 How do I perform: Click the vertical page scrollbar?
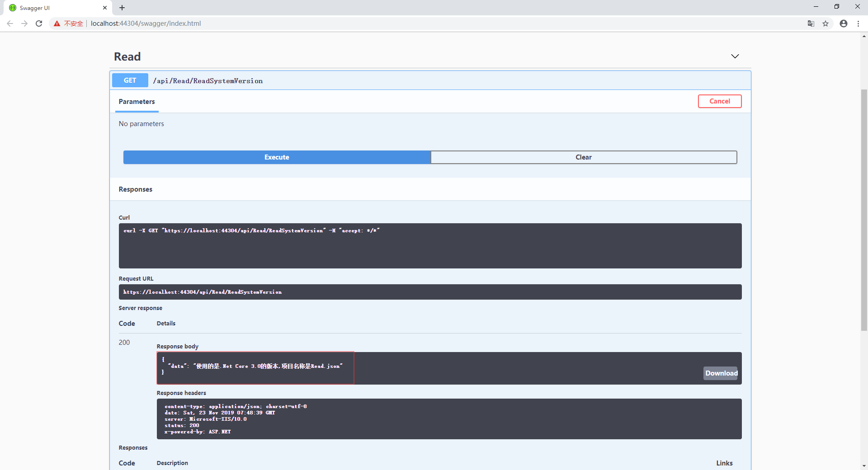coord(864,210)
